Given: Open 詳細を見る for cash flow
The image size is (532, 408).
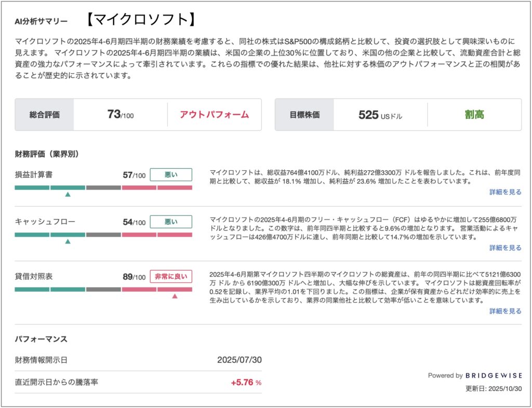Looking at the screenshot, I should click(505, 248).
